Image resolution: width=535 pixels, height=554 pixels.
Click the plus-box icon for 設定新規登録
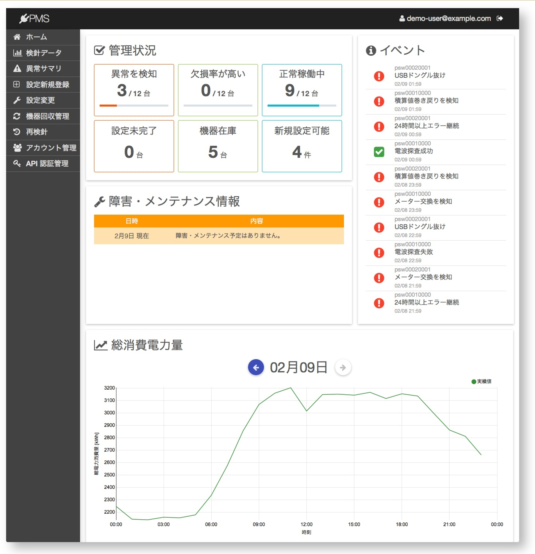pyautogui.click(x=17, y=84)
